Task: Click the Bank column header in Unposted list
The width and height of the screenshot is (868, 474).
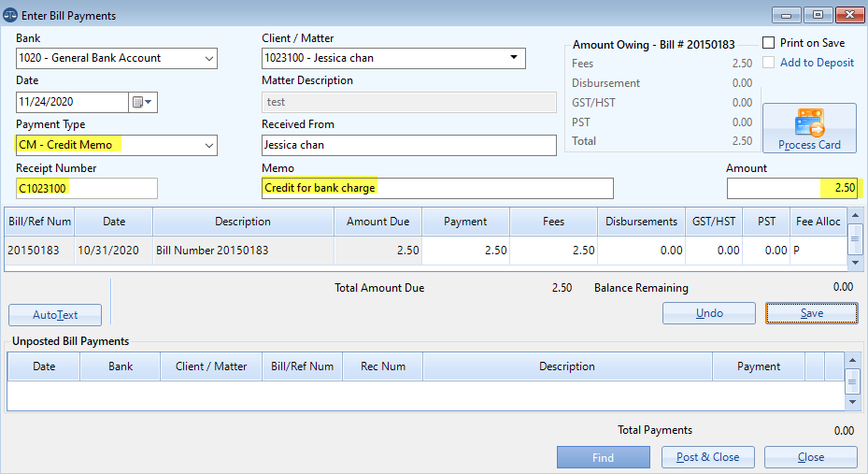Action: click(121, 366)
